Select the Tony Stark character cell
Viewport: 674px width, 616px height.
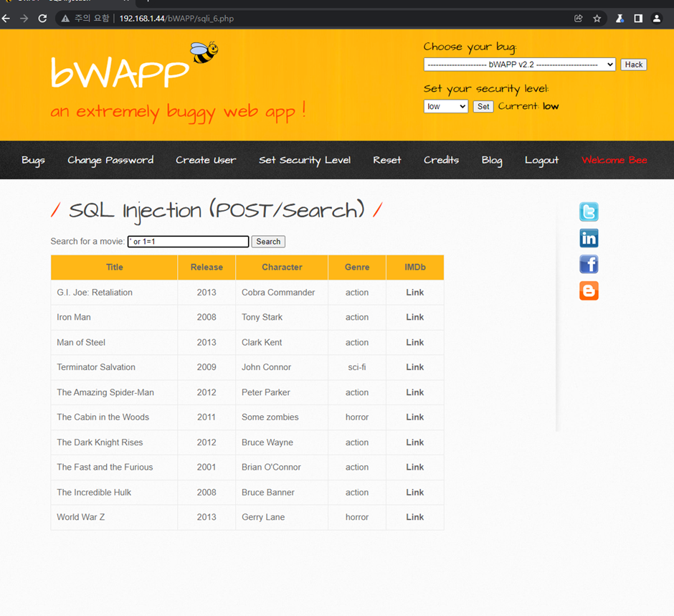(x=282, y=317)
